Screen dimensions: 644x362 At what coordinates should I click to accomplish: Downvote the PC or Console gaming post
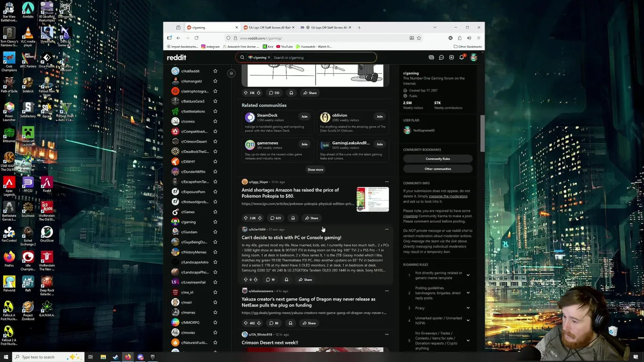click(x=256, y=280)
